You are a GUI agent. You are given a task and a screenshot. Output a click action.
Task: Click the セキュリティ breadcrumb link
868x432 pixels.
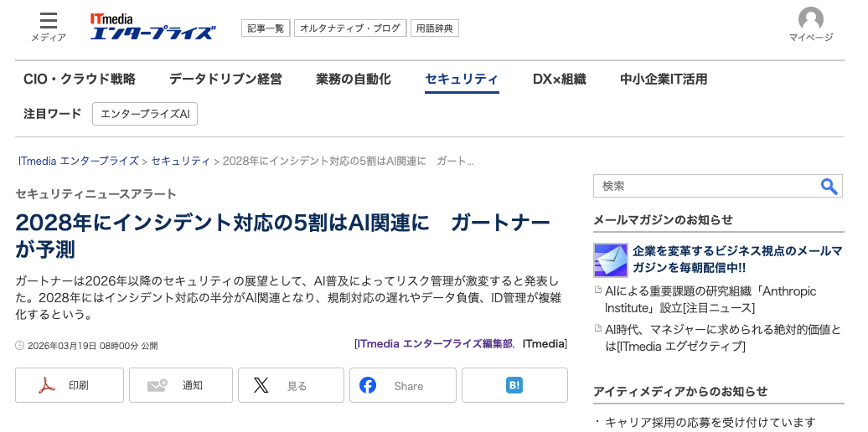coord(180,161)
